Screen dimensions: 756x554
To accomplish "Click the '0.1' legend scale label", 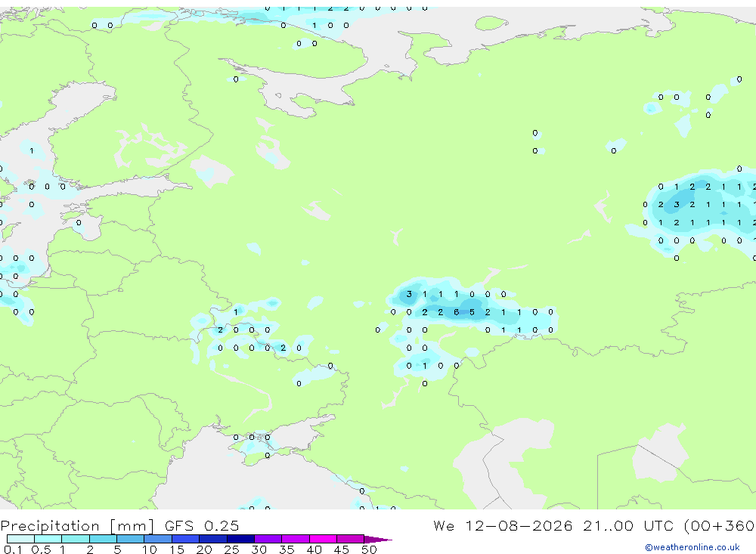I will click(13, 549).
